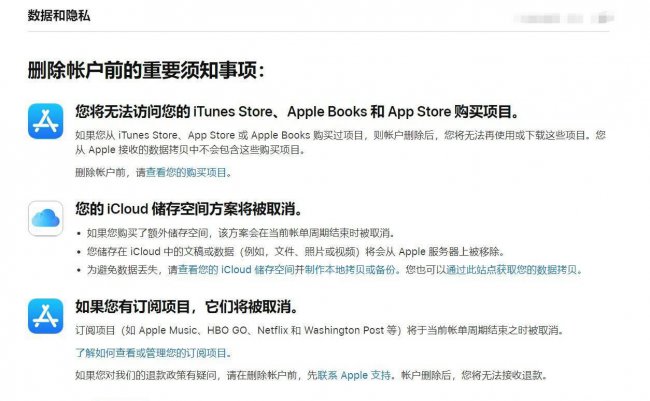The height and width of the screenshot is (401, 650).
Task: Open the 联系 Apple 支持 link
Action: [354, 376]
